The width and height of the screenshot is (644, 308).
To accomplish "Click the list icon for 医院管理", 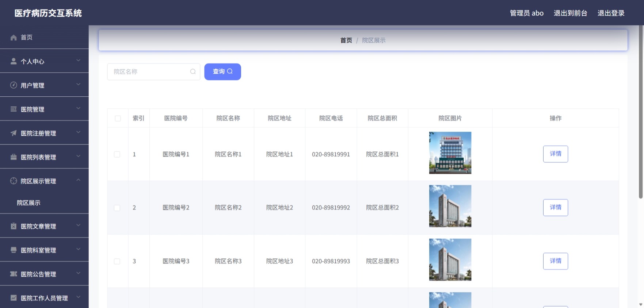I will point(14,109).
